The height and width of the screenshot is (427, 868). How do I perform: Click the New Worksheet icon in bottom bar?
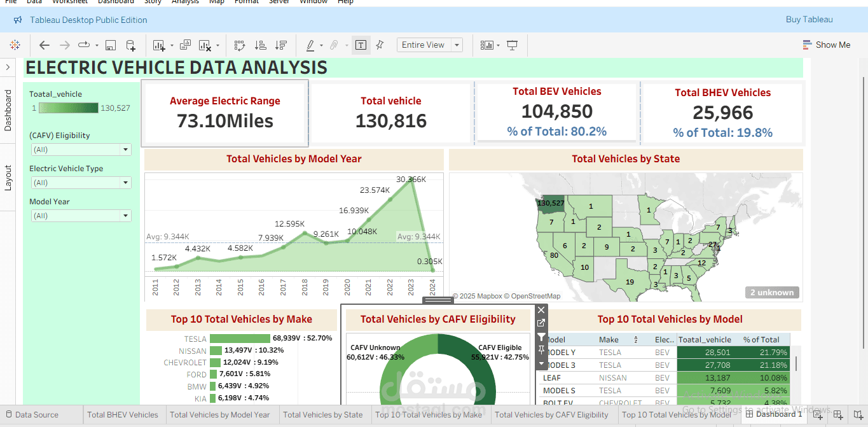tap(818, 415)
